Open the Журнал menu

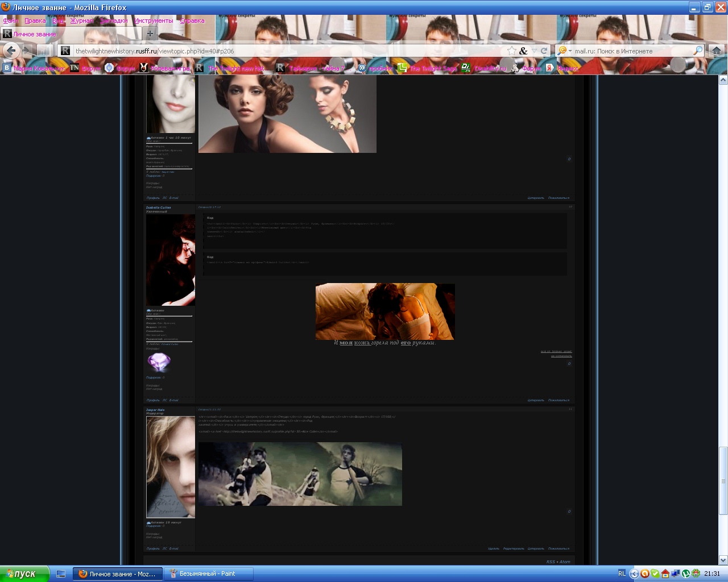82,20
